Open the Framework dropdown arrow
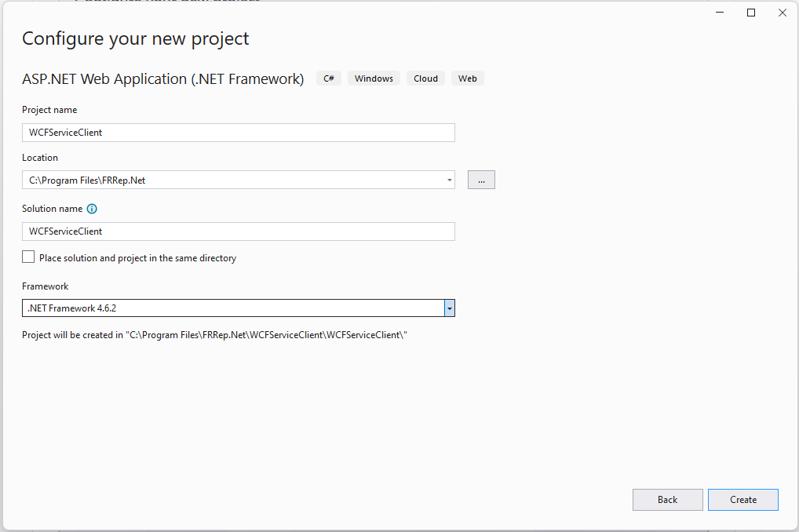Viewport: 799px width, 532px height. pyautogui.click(x=450, y=308)
